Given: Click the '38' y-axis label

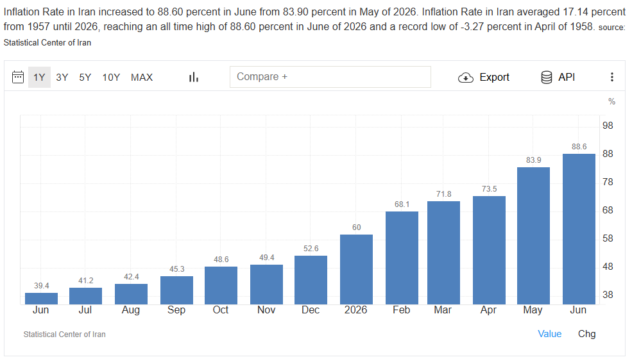Looking at the screenshot, I should coord(608,295).
